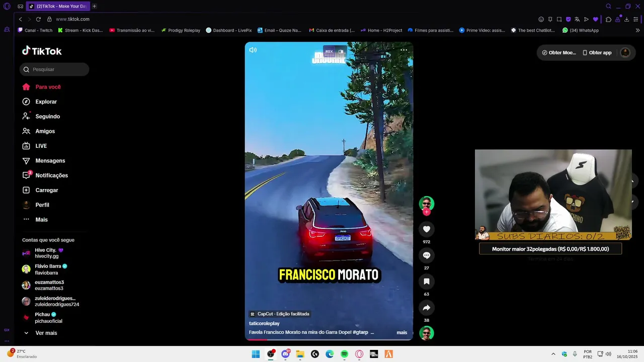Show more bookmarks with double chevron
The image size is (644, 362).
pyautogui.click(x=637, y=30)
